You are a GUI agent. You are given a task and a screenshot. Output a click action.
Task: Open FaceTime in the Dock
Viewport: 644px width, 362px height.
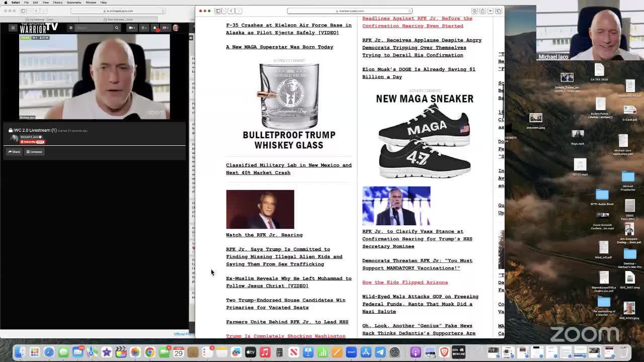[164, 352]
